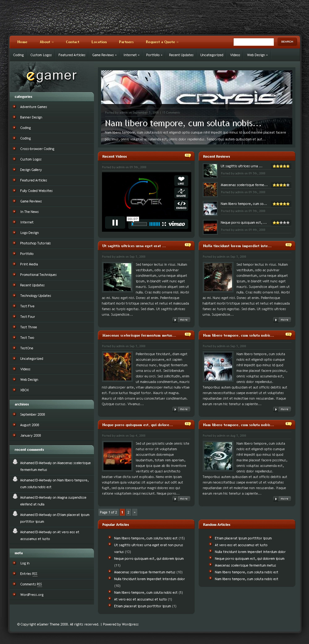Toggle fullscreen icon in video player

(164, 224)
